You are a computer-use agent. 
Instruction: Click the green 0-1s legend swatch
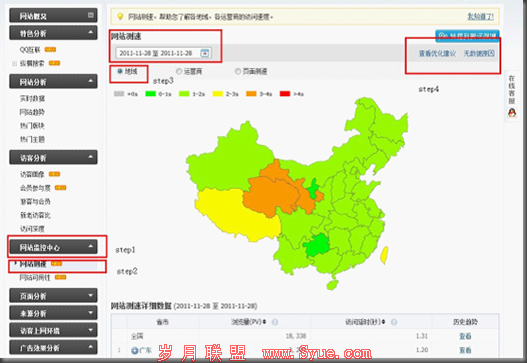(151, 94)
